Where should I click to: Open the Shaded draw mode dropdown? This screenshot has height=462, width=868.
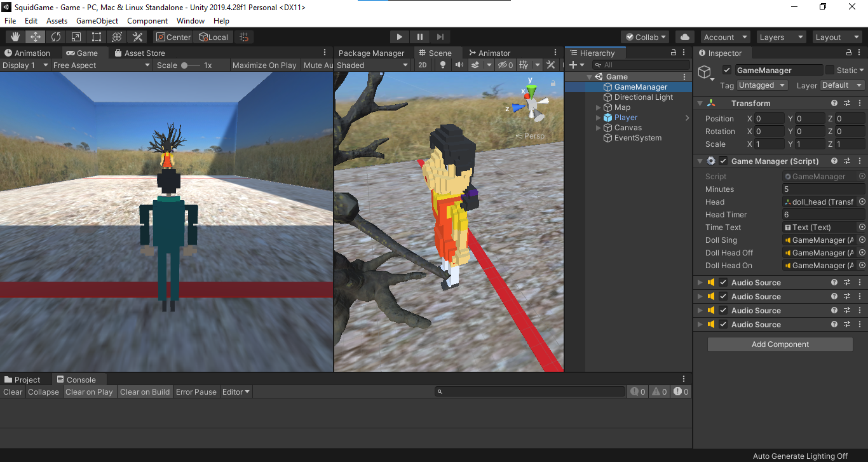coord(373,65)
